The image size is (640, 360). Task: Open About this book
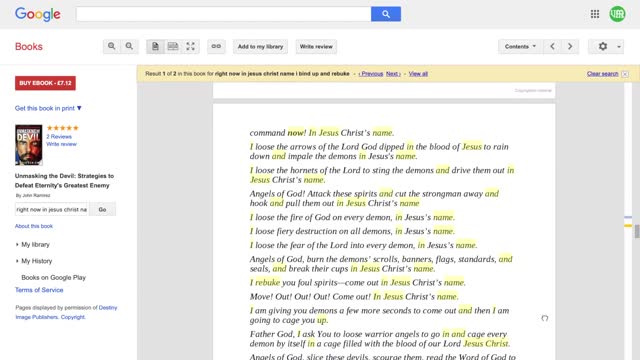click(34, 226)
